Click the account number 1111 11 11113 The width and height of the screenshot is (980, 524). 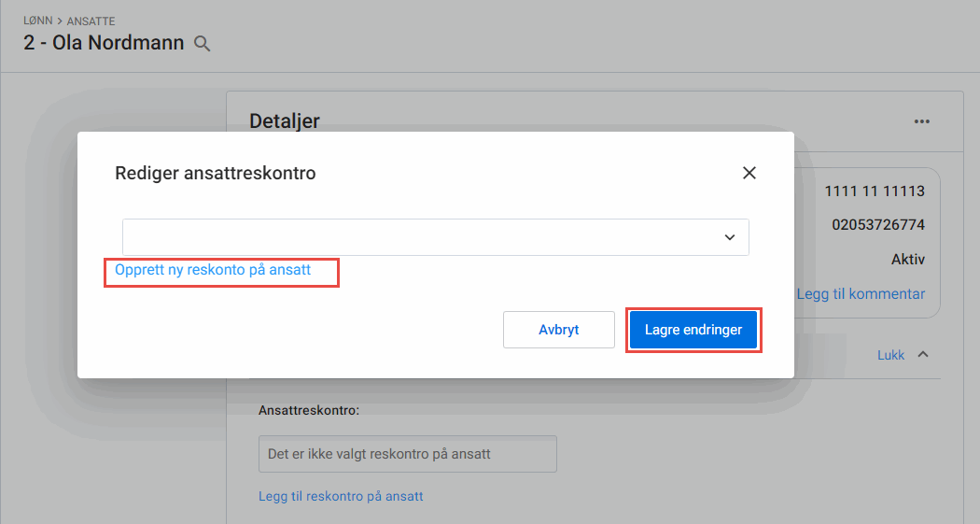874,191
